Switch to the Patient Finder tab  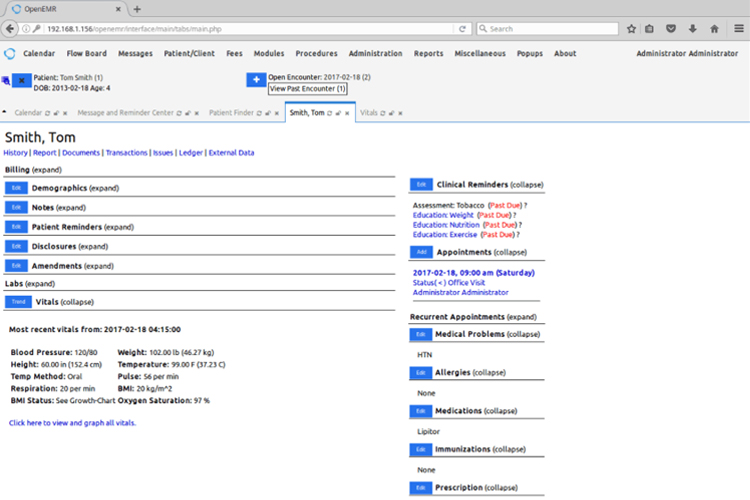click(232, 113)
